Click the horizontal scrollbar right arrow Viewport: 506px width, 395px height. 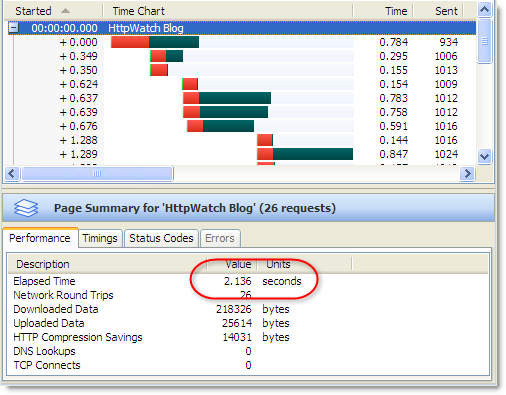click(467, 174)
